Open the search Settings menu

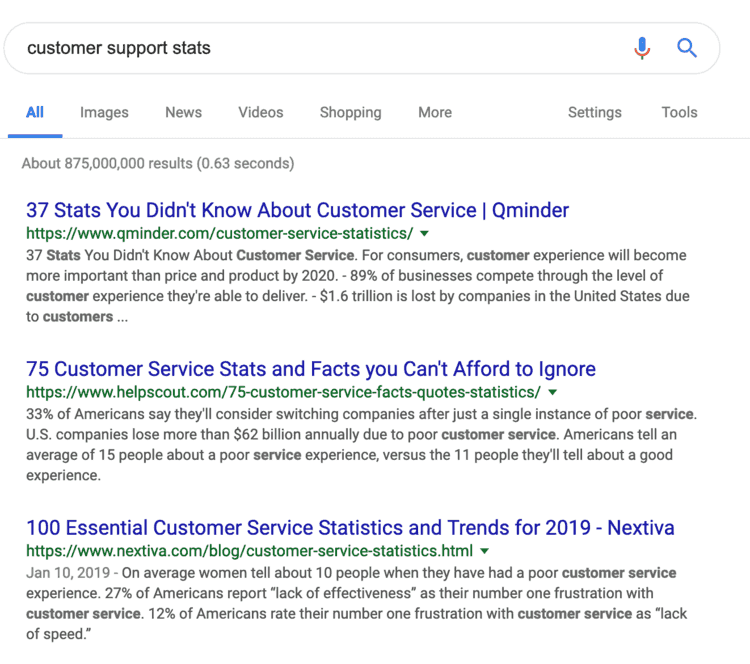[594, 113]
